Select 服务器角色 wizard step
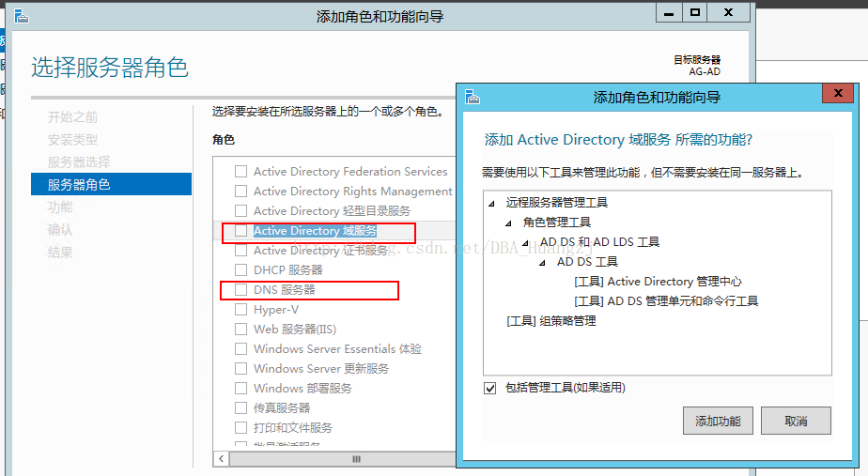This screenshot has height=476, width=868. [x=111, y=184]
